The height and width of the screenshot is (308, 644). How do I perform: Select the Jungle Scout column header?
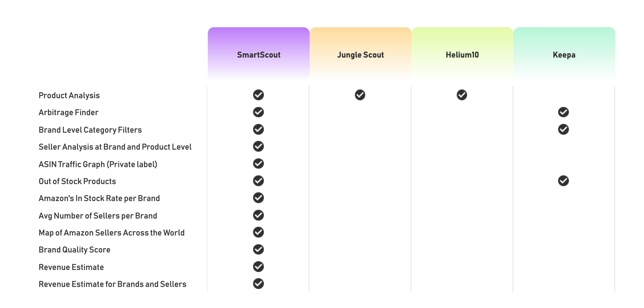click(360, 55)
